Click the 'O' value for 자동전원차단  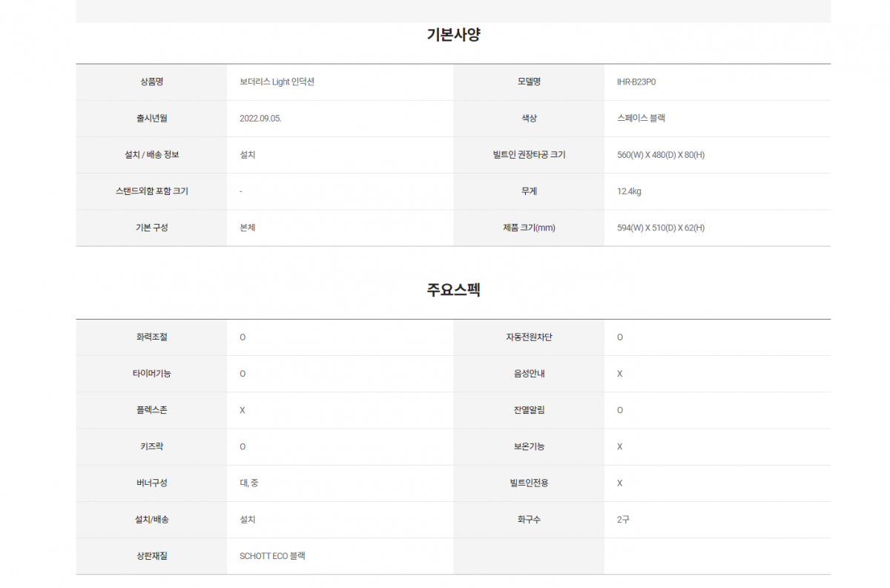[620, 337]
